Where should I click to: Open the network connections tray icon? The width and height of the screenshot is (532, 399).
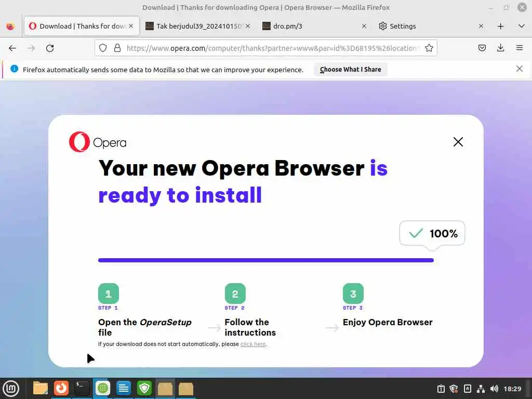click(x=481, y=389)
